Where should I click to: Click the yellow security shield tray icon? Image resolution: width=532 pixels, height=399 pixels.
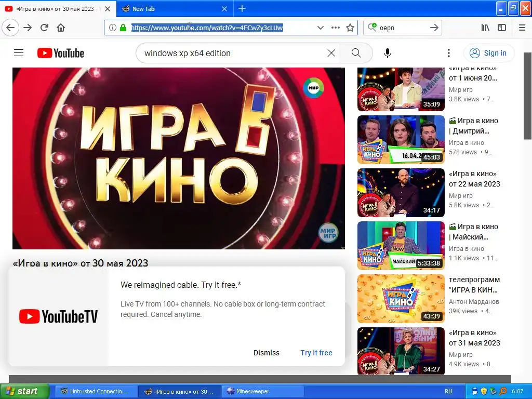click(x=484, y=391)
